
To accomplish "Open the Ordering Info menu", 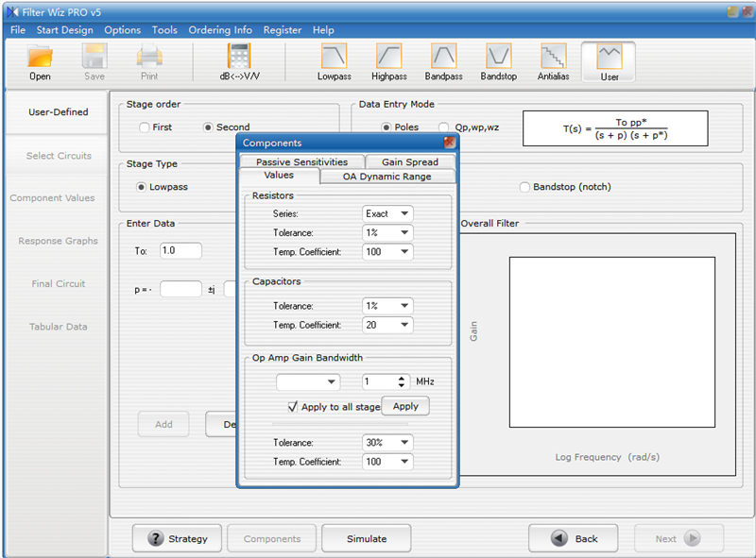I will [x=220, y=30].
